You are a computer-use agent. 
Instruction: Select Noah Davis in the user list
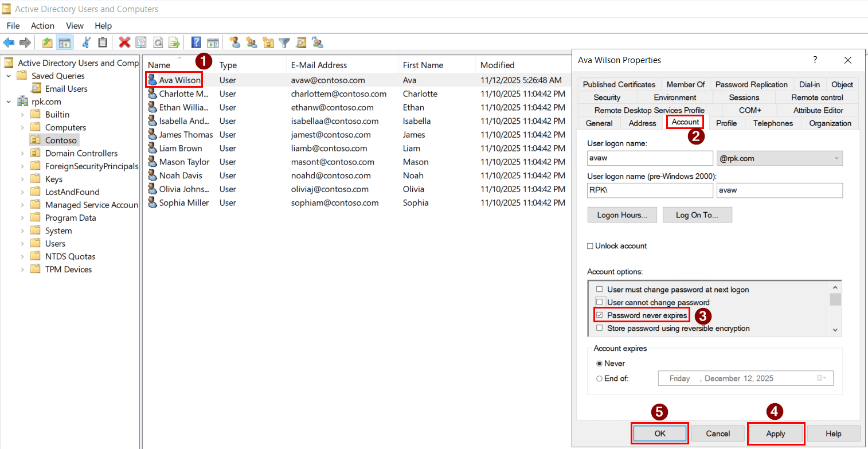coord(179,175)
